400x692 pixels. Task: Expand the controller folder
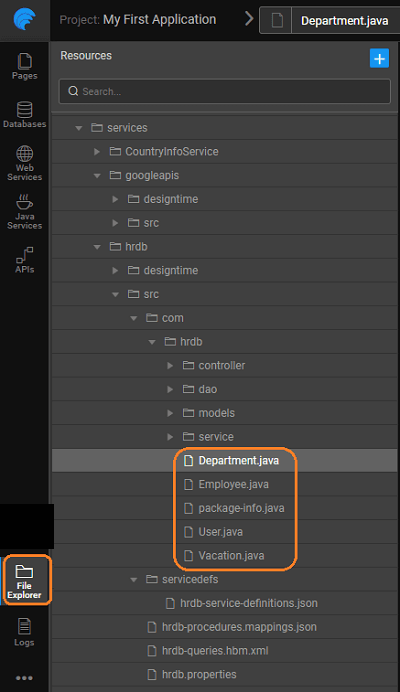[x=170, y=365]
